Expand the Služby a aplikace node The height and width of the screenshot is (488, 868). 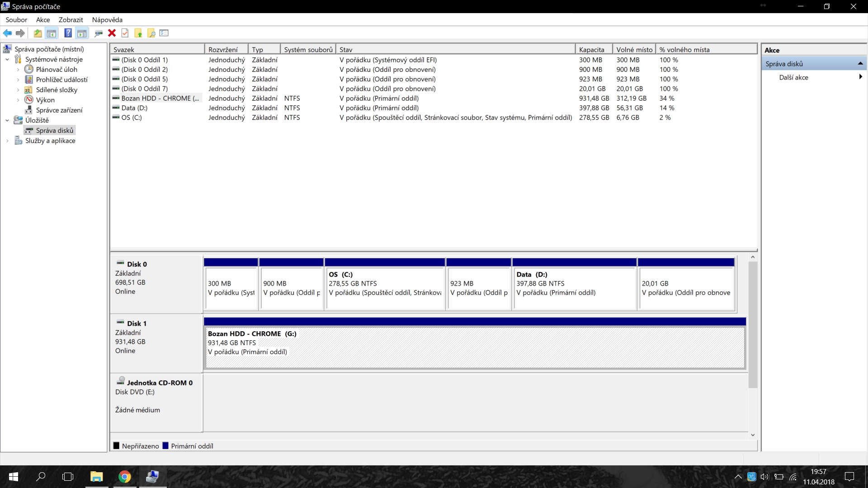click(7, 141)
